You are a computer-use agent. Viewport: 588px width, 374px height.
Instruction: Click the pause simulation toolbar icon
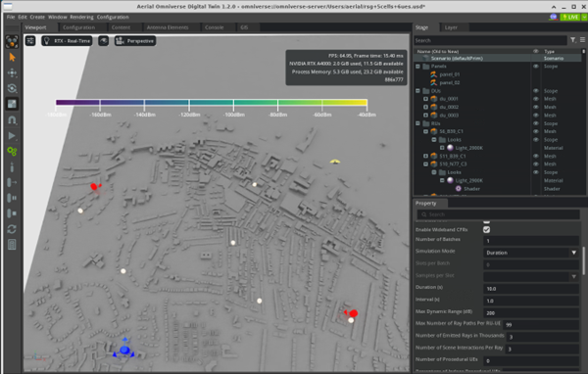[x=12, y=198]
